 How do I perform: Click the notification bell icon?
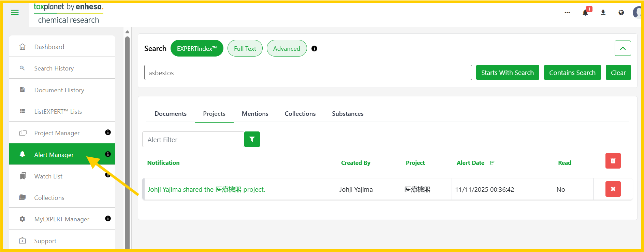coord(585,13)
